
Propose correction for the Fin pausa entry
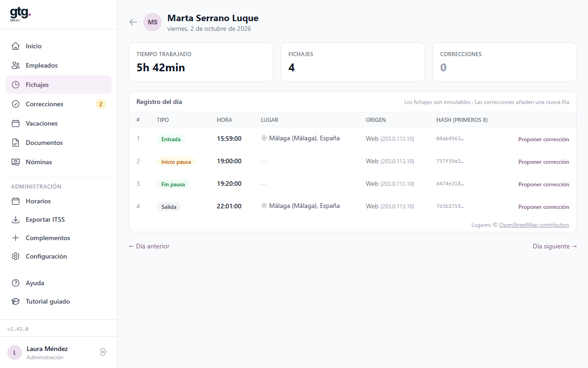(x=543, y=184)
